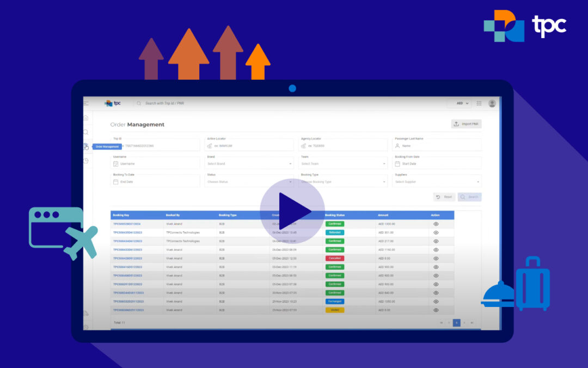Open the booking key link in the Refunded row
Image resolution: width=588 pixels, height=368 pixels.
(127, 232)
